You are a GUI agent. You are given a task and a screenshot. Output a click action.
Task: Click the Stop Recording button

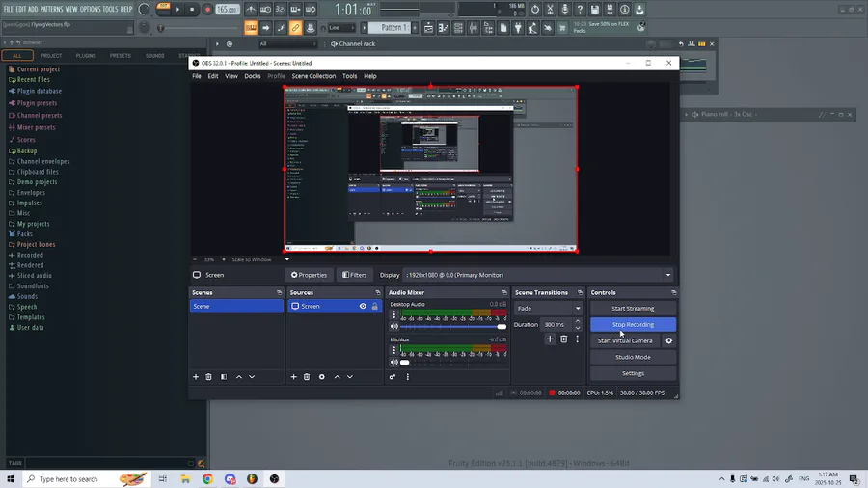633,325
